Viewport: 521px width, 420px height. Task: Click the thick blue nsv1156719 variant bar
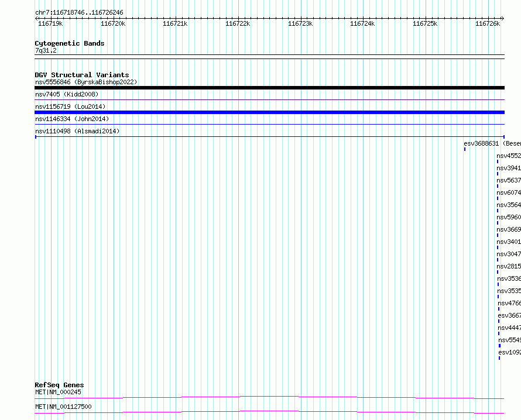[269, 112]
